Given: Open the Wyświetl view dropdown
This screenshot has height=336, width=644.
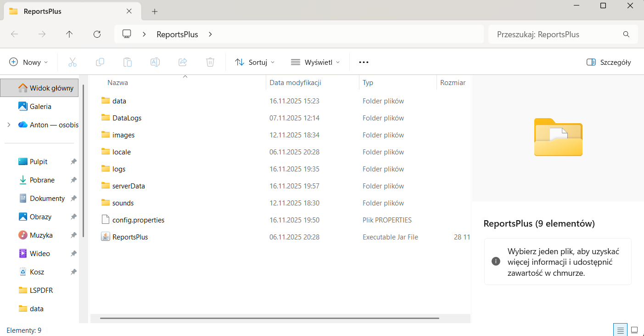Looking at the screenshot, I should (x=315, y=62).
